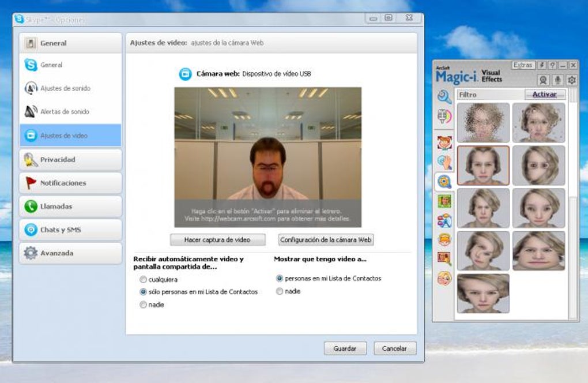The width and height of the screenshot is (588, 383).
Task: Click the microphone icon in Magic-i header
Action: pos(557,80)
